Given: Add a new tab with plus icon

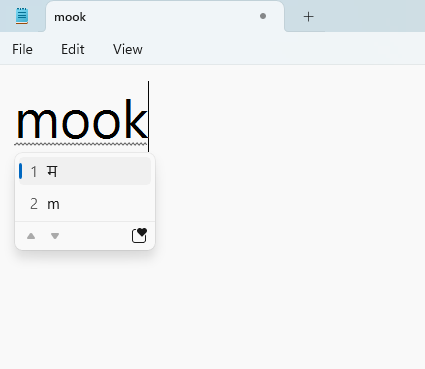Looking at the screenshot, I should 309,16.
